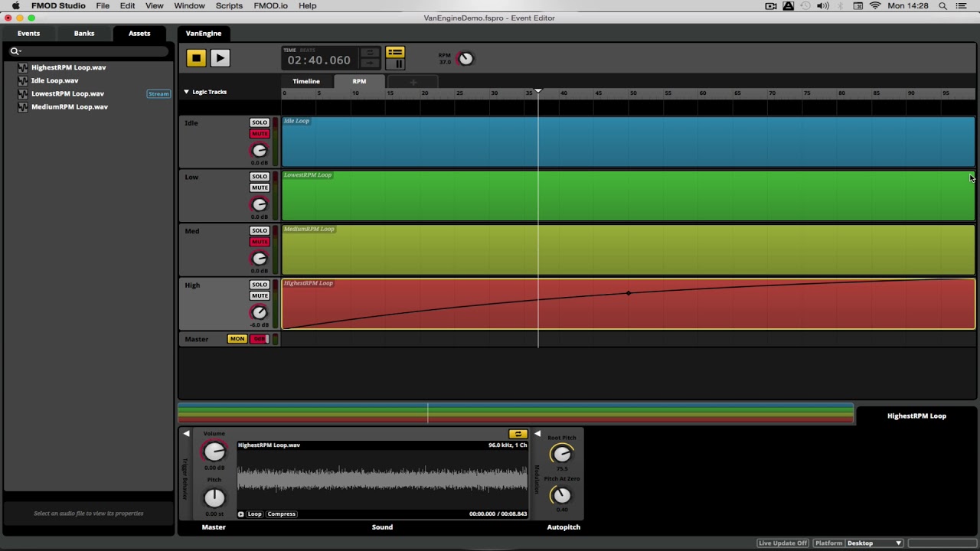This screenshot has height=551, width=980.
Task: Collapse the Logic Tracks section
Action: click(x=186, y=92)
